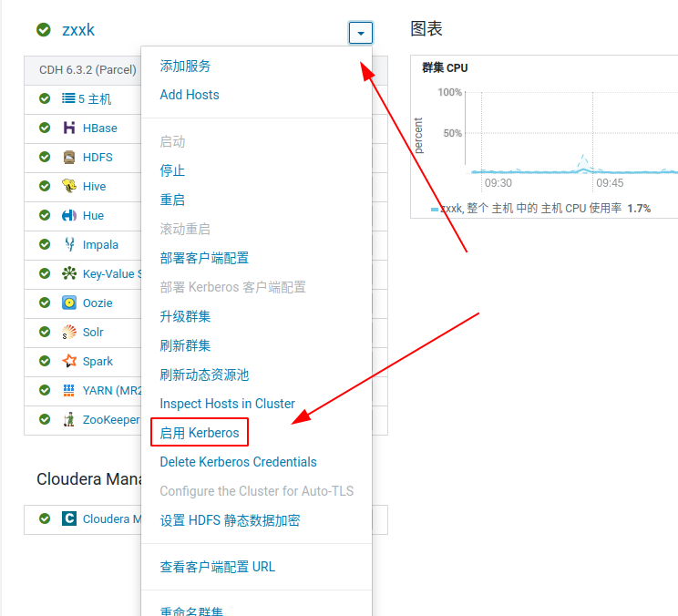Click green health status icon beside zxxk
The width and height of the screenshot is (678, 616).
coord(43,30)
